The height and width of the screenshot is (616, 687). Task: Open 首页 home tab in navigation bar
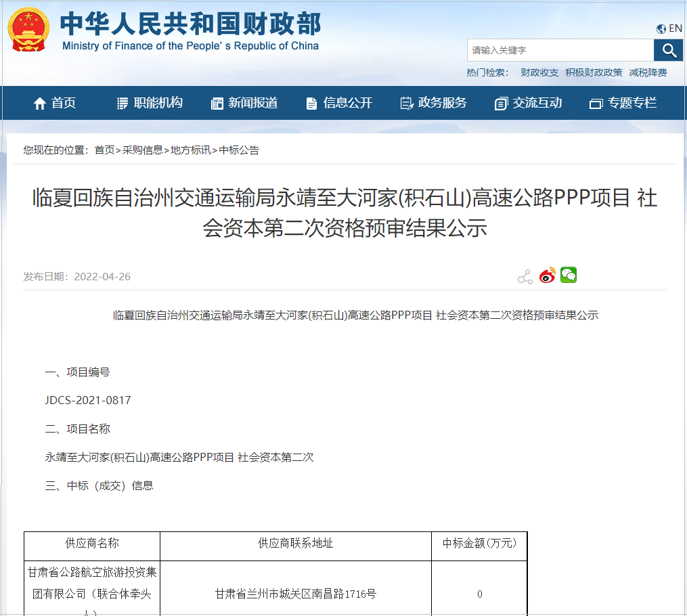[x=55, y=103]
